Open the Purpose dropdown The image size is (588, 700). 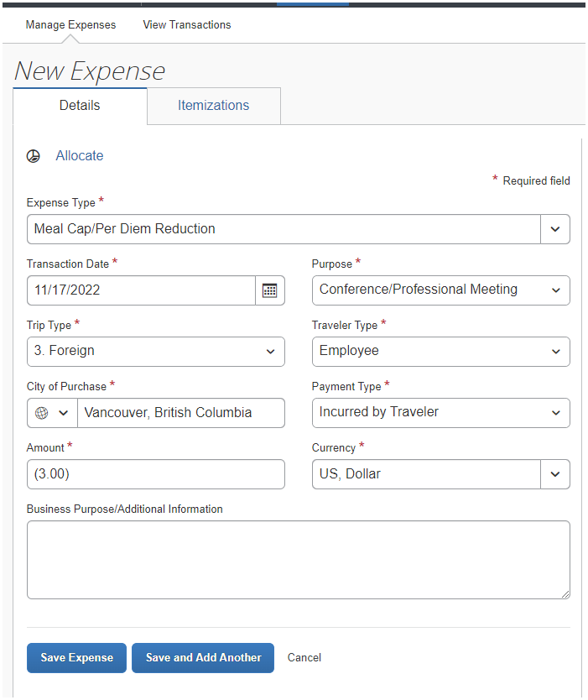coord(440,290)
